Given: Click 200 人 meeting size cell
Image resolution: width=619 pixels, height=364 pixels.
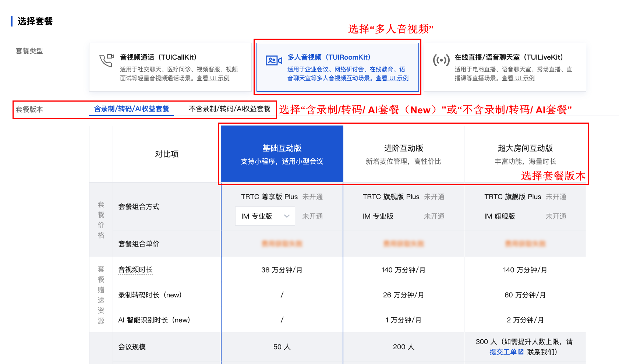Looking at the screenshot, I should coord(403,347).
